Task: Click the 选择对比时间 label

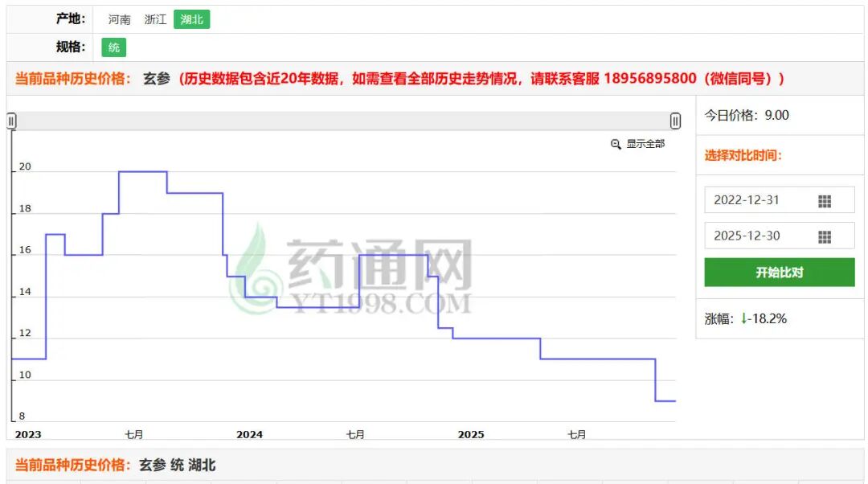Action: (x=743, y=156)
